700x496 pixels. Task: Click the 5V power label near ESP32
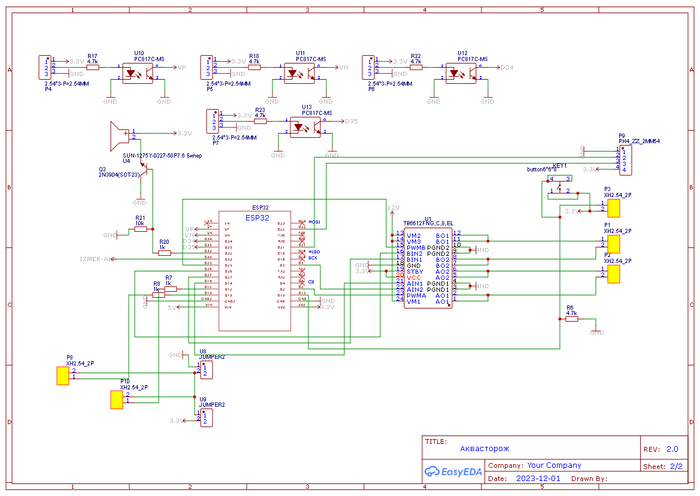[172, 307]
